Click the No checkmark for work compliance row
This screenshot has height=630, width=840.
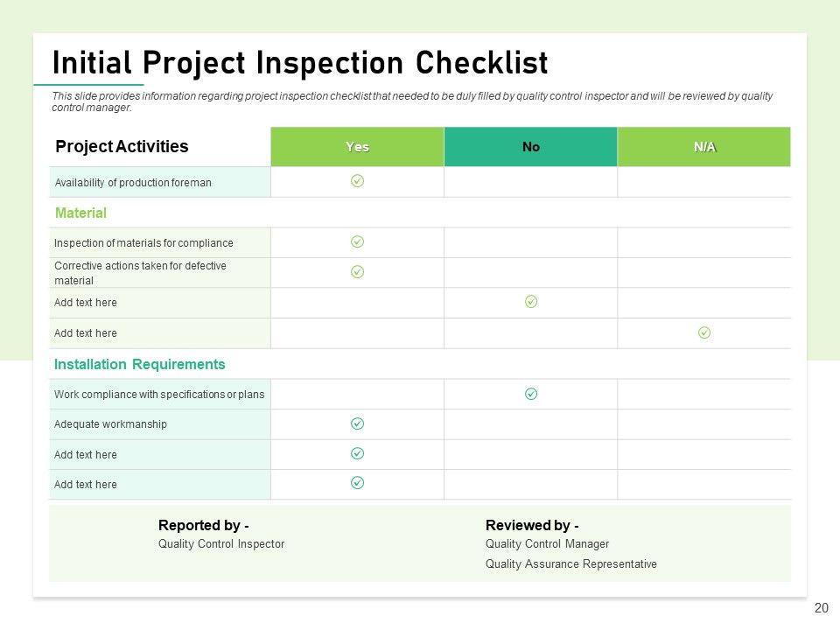click(x=531, y=394)
